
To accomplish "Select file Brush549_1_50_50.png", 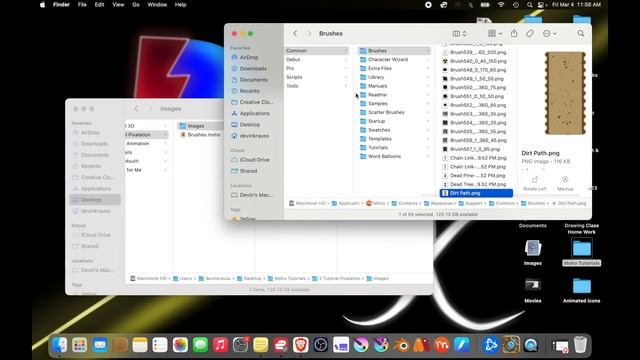I will [x=477, y=79].
